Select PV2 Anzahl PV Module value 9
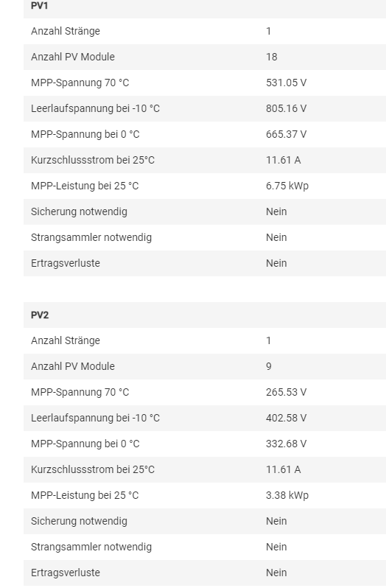 pos(269,366)
